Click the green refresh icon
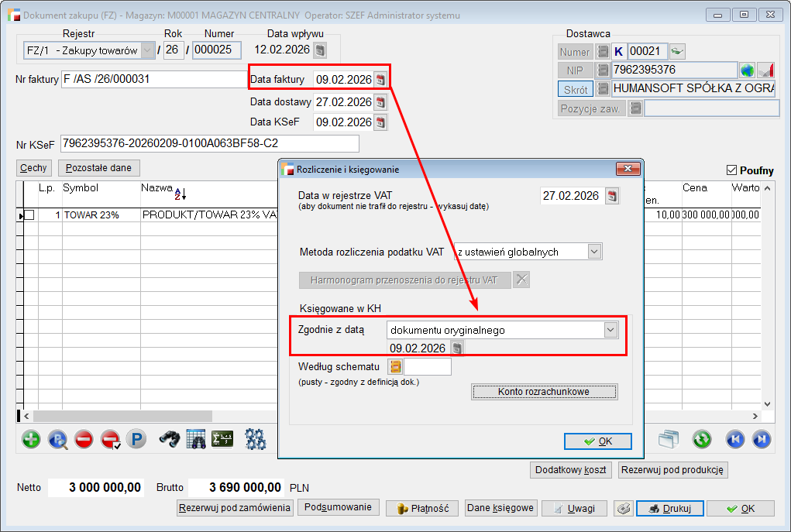Screen dimensions: 791x532 [702, 440]
